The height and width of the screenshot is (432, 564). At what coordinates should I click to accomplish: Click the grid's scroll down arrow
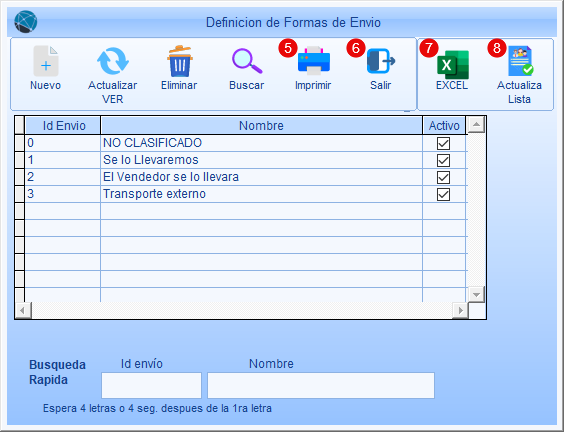pyautogui.click(x=476, y=295)
